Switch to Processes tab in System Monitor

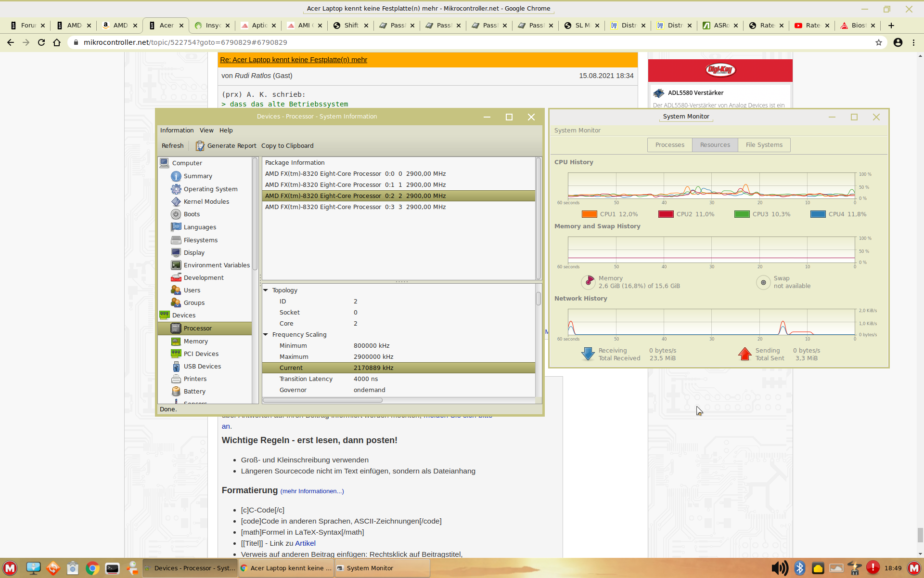pos(669,145)
